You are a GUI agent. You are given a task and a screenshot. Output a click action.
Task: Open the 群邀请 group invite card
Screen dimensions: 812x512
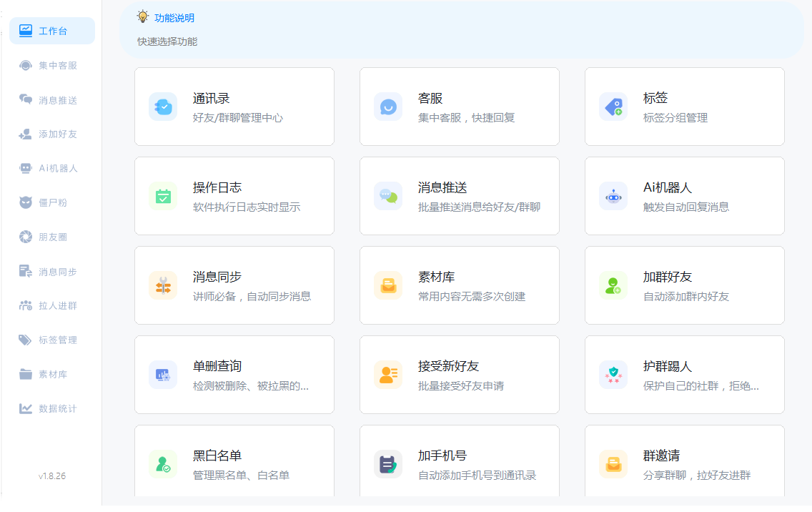pos(684,463)
